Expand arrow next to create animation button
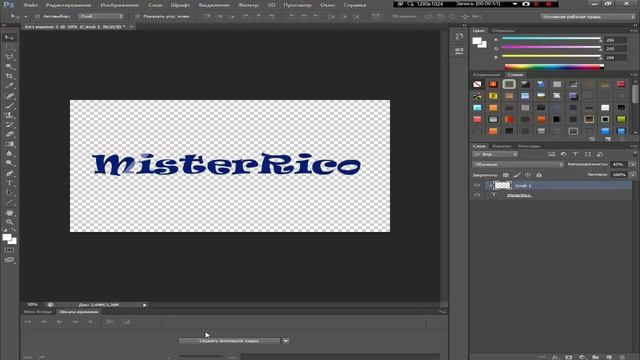640x360 pixels. (286, 341)
